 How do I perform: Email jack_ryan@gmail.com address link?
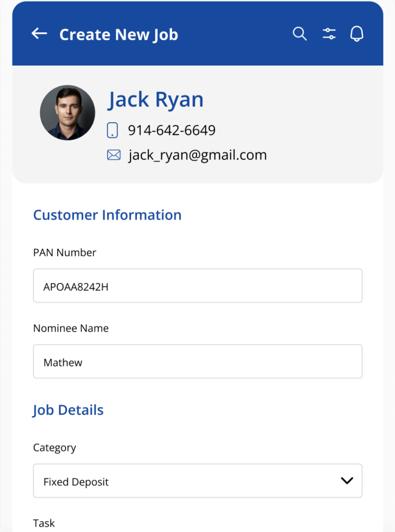(x=197, y=155)
